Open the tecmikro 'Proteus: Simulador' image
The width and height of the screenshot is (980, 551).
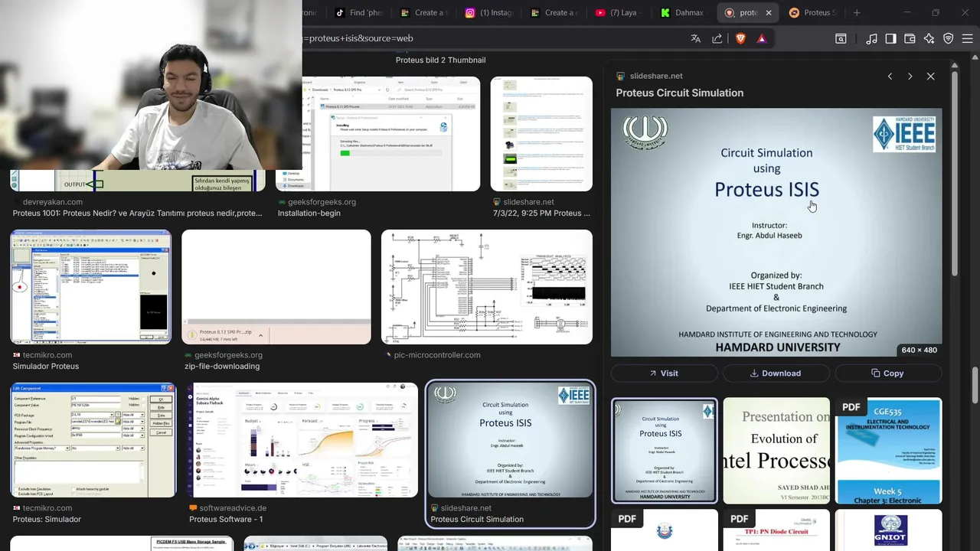click(x=93, y=440)
